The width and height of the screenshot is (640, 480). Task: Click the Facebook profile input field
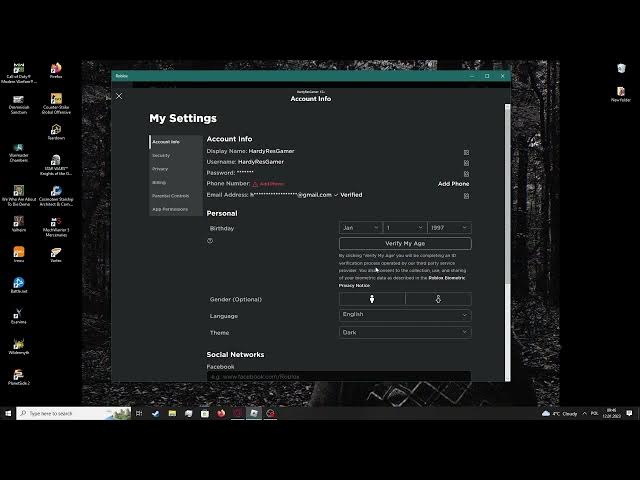click(x=338, y=377)
